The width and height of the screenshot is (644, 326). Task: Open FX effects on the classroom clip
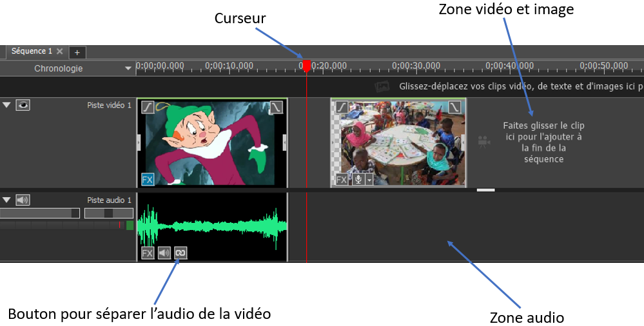(x=342, y=179)
